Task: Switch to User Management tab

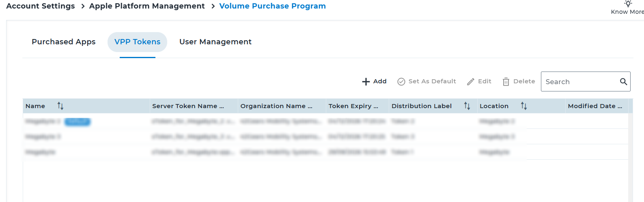Action: 215,42
